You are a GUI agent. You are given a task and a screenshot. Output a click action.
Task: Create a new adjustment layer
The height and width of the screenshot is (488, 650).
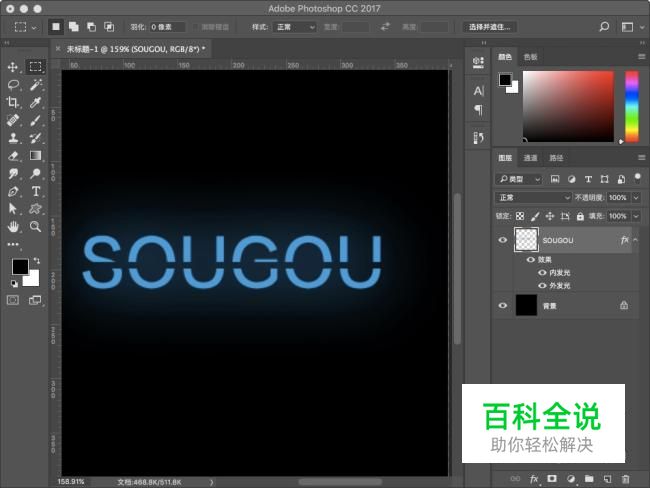point(570,479)
